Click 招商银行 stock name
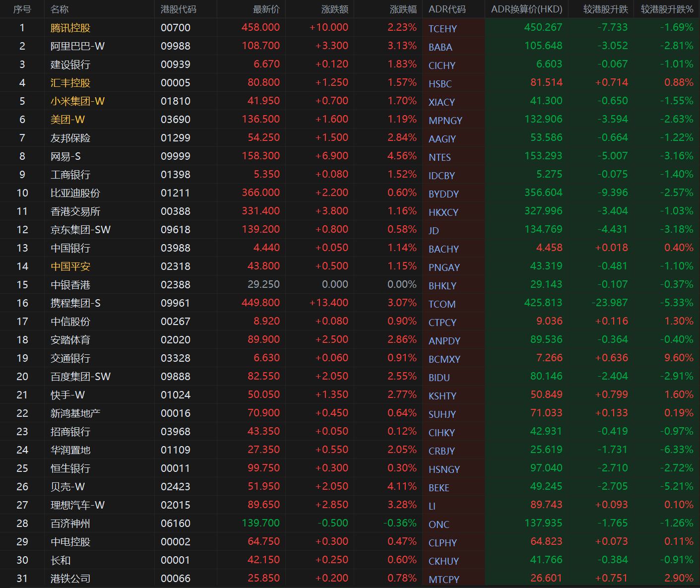Viewport: 700px width, 588px height. 70,432
